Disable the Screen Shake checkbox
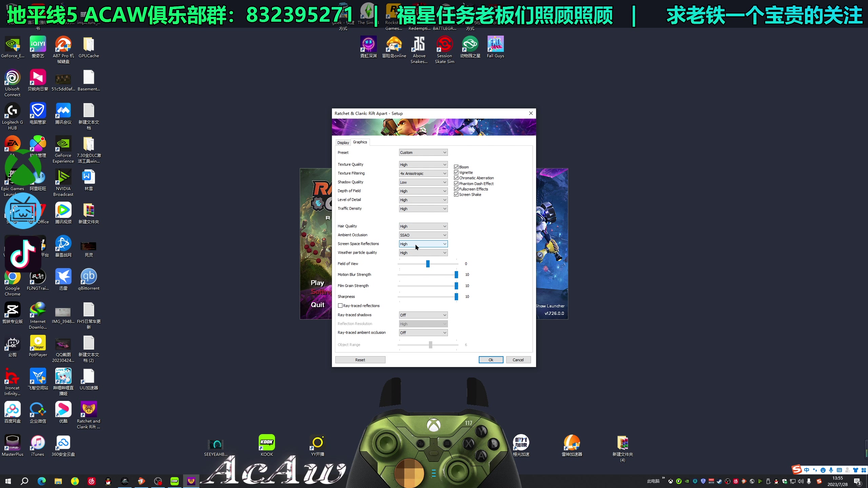This screenshot has width=868, height=488. click(x=456, y=194)
